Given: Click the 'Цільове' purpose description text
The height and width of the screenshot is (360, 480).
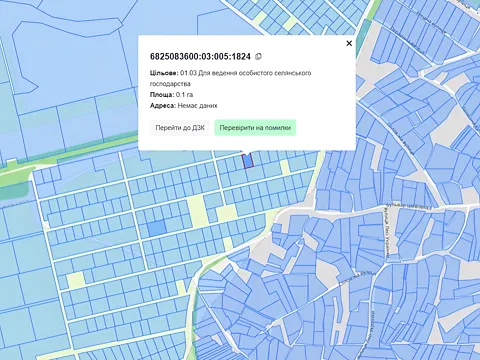Looking at the screenshot, I should tap(230, 78).
